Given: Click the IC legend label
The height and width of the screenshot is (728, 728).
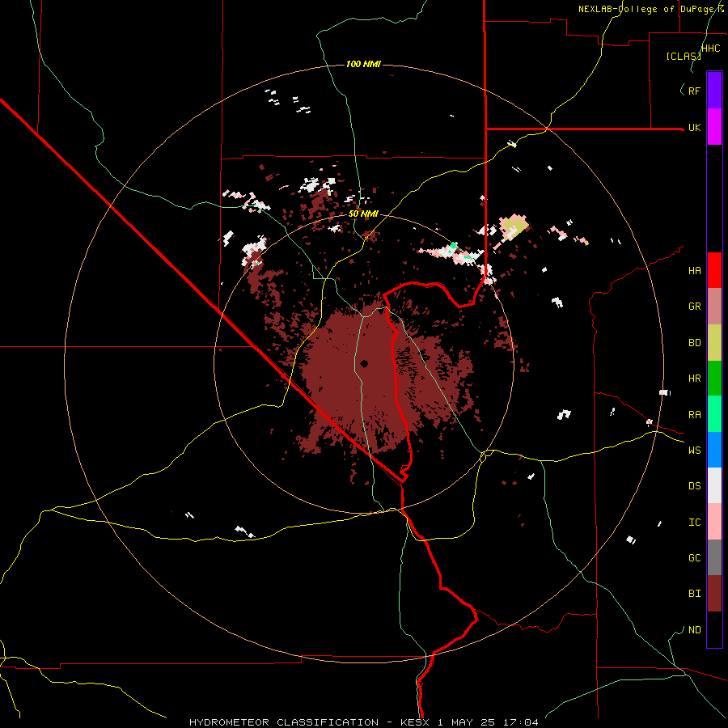Looking at the screenshot, I should coord(694,523).
